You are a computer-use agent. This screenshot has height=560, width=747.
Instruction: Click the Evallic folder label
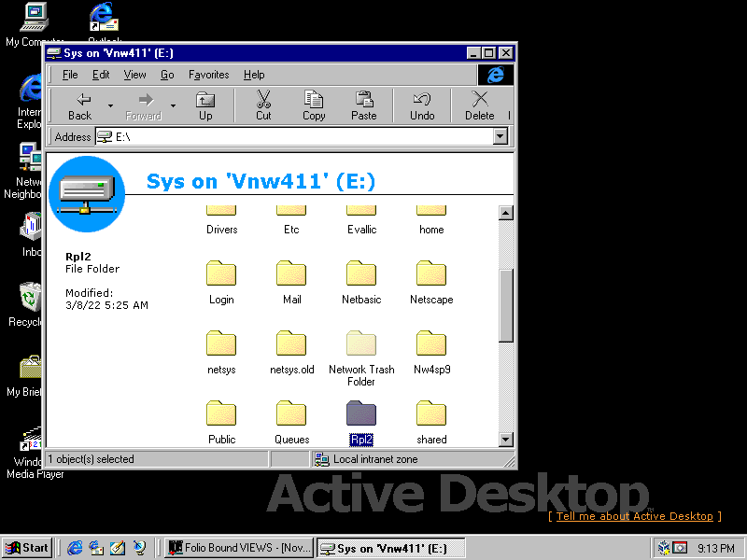click(362, 230)
